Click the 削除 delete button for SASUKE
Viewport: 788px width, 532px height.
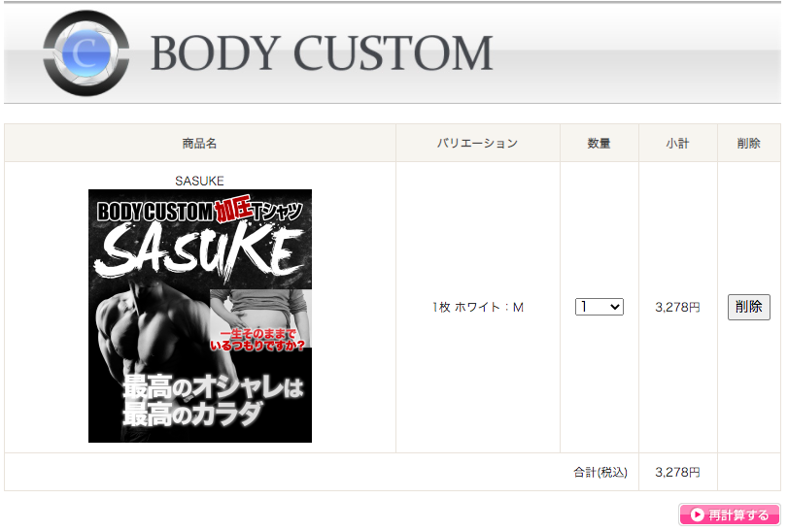click(x=748, y=307)
